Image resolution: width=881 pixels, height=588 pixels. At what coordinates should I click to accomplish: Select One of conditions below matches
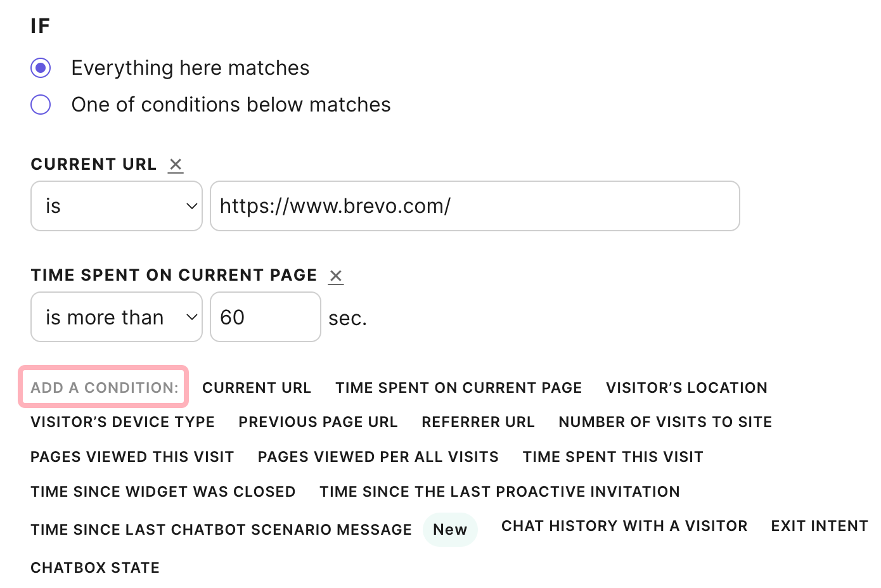click(41, 105)
